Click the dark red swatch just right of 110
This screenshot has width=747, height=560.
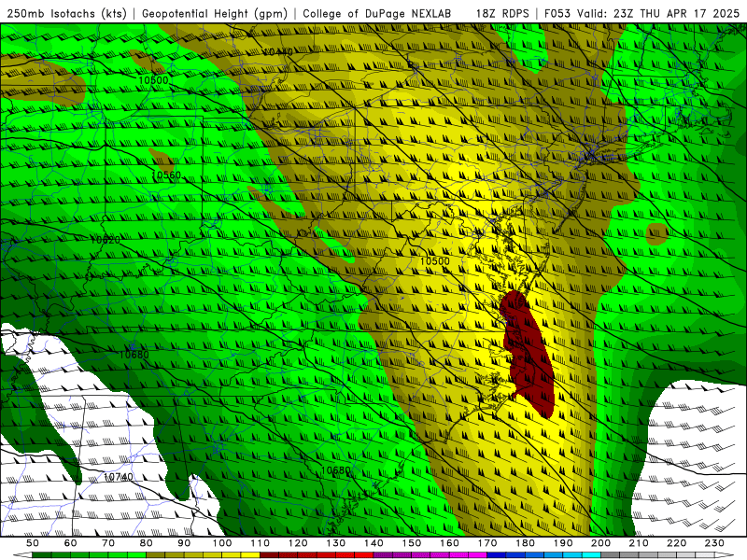[270, 555]
